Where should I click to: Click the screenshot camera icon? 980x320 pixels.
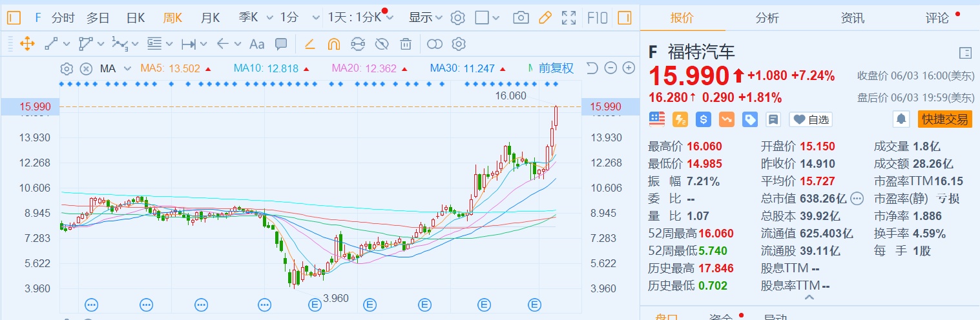(521, 17)
